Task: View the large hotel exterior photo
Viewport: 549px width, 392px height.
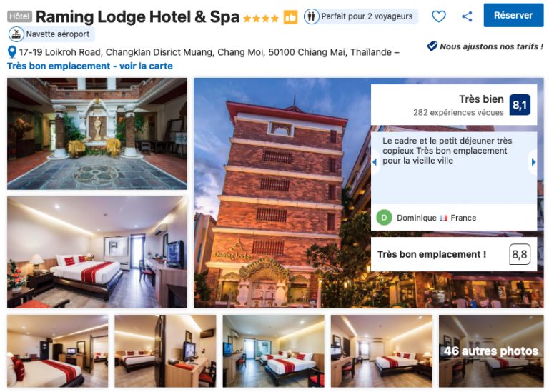Action: [x=282, y=193]
